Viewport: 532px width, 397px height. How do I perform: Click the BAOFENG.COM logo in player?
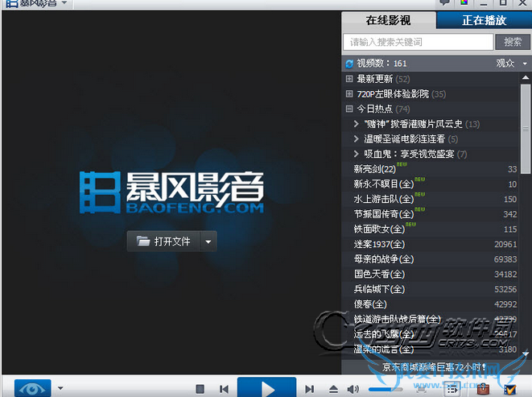coord(171,192)
